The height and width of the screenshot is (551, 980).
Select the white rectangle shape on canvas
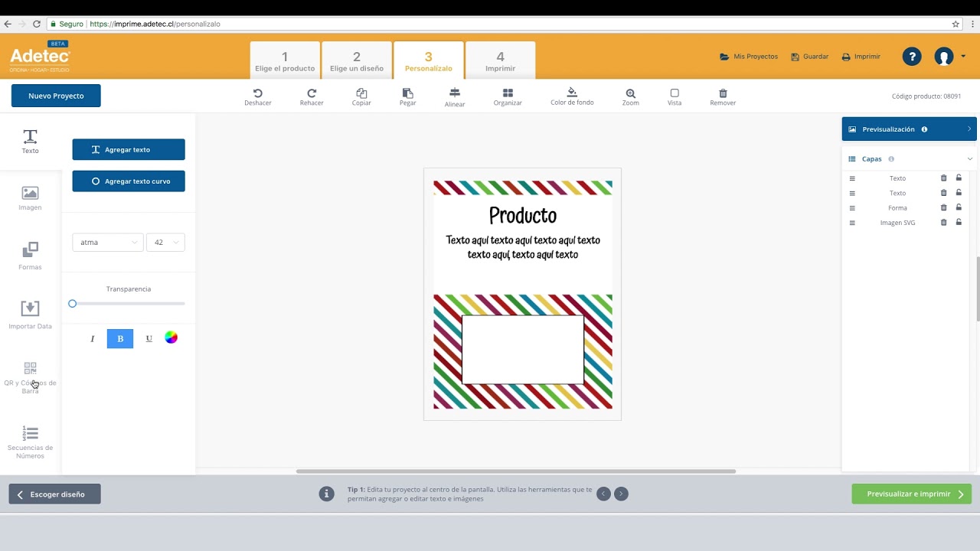[x=523, y=350]
